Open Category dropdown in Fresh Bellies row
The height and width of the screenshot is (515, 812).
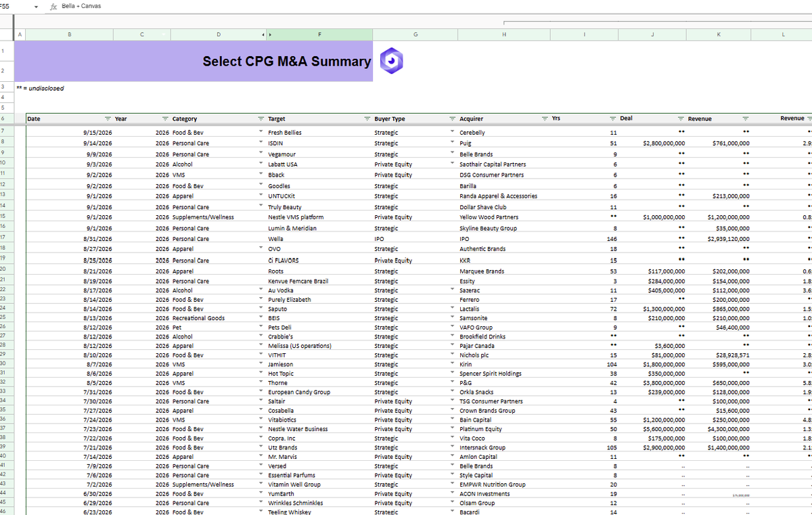261,132
